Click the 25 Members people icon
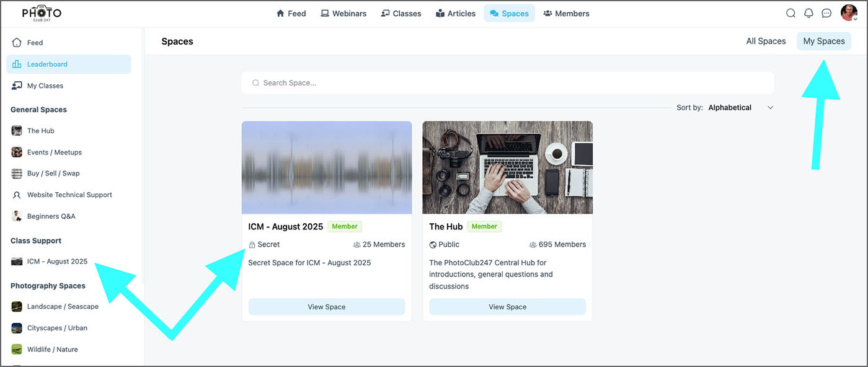The image size is (868, 367). coord(356,245)
